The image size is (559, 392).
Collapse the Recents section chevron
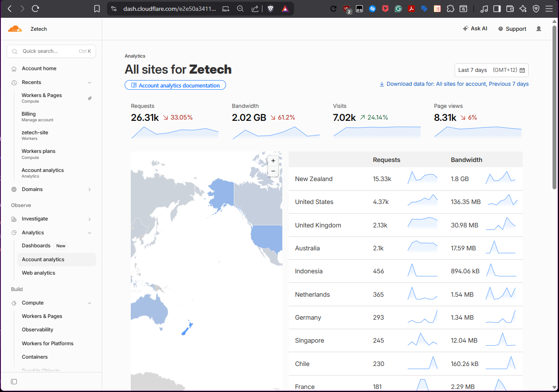point(90,82)
